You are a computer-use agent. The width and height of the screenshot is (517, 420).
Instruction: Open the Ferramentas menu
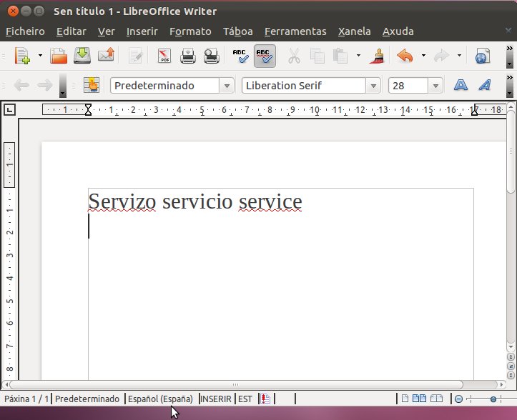[x=295, y=31]
